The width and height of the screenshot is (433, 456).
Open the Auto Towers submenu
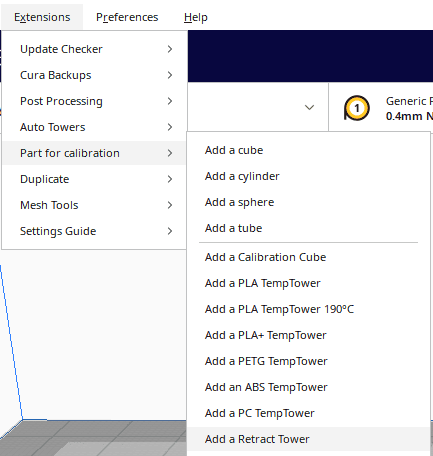point(94,127)
